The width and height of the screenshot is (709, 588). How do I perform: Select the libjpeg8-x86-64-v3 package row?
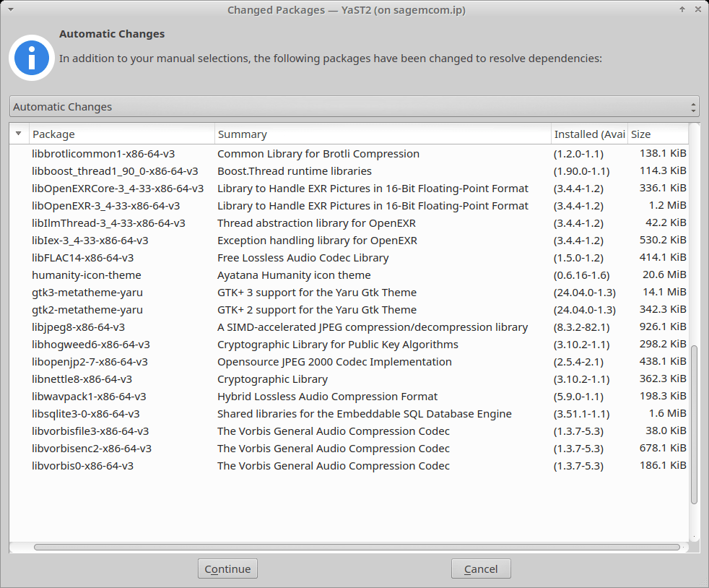coord(78,327)
